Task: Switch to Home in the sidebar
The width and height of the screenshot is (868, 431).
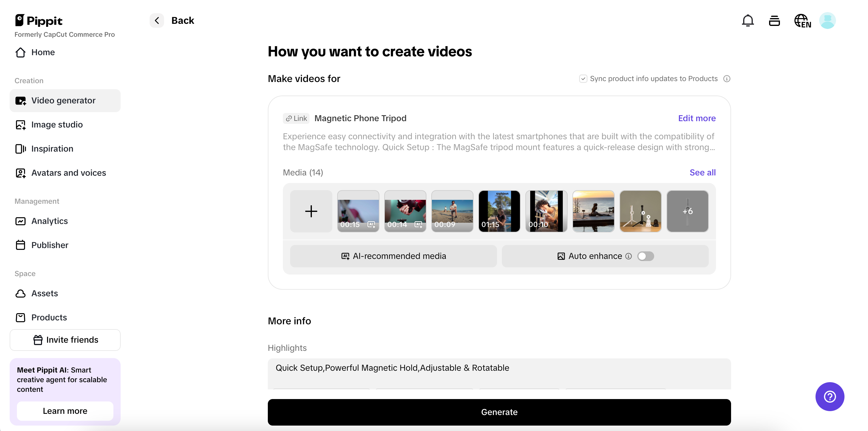Action: click(43, 52)
